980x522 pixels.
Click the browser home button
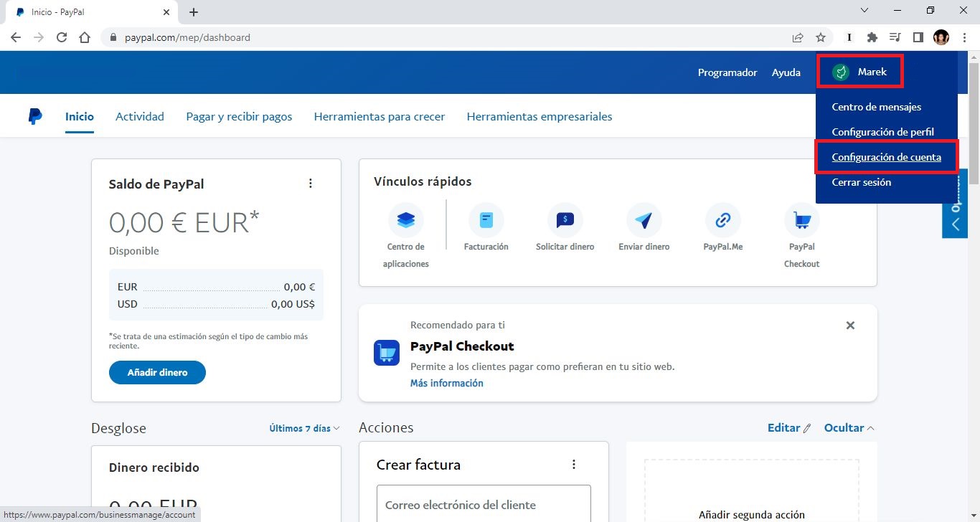(85, 37)
